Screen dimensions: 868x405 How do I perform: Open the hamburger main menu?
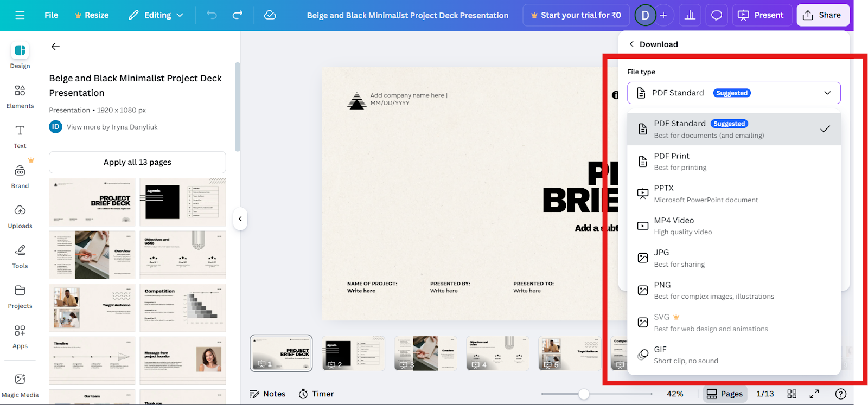click(20, 15)
